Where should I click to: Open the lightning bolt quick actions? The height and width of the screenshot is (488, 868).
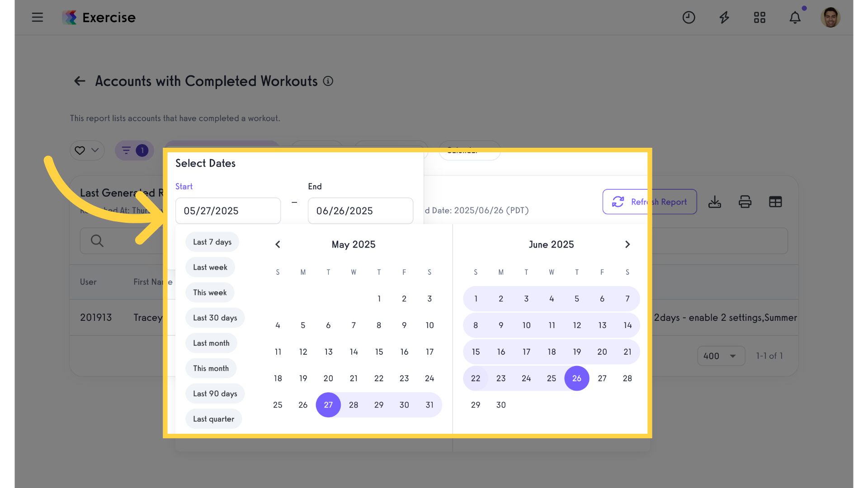click(x=724, y=18)
